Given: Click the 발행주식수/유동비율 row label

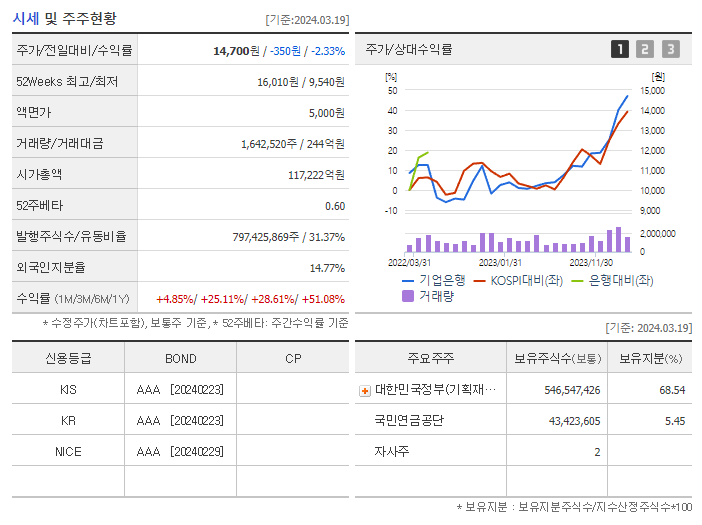Looking at the screenshot, I should tap(71, 236).
